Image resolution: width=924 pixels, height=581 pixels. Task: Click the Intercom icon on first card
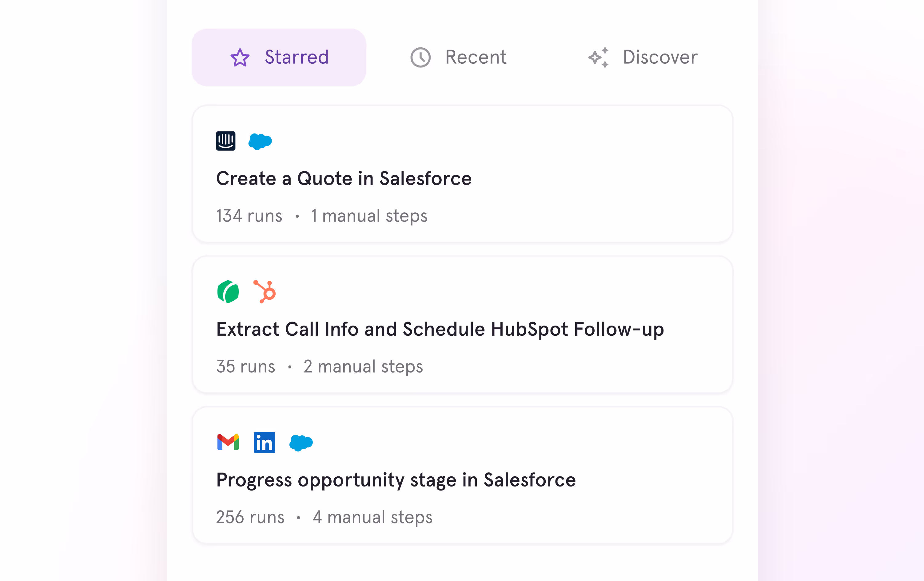(226, 141)
